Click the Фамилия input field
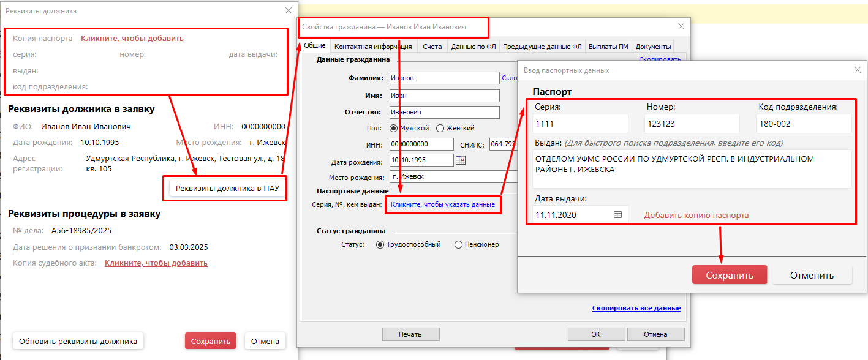Viewport: 868px width, 360px height. point(444,78)
